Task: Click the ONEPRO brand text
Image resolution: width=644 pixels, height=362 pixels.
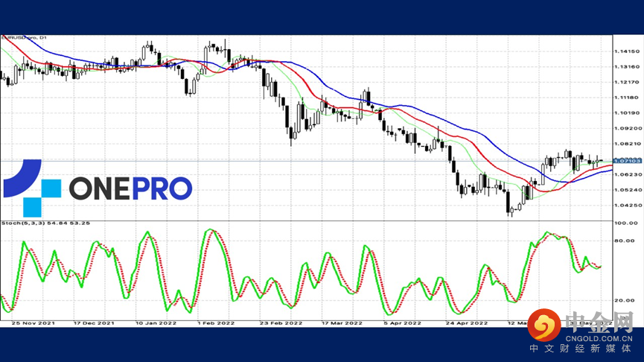Action: click(130, 188)
